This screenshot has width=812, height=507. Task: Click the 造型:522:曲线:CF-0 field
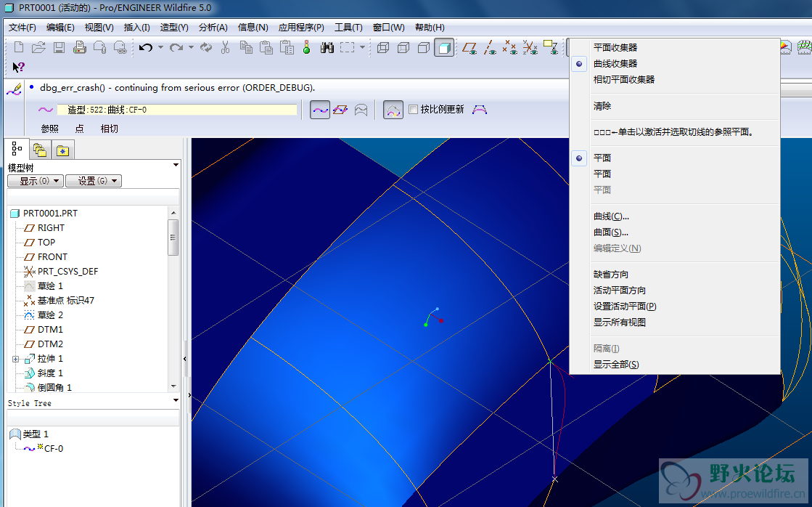click(176, 110)
